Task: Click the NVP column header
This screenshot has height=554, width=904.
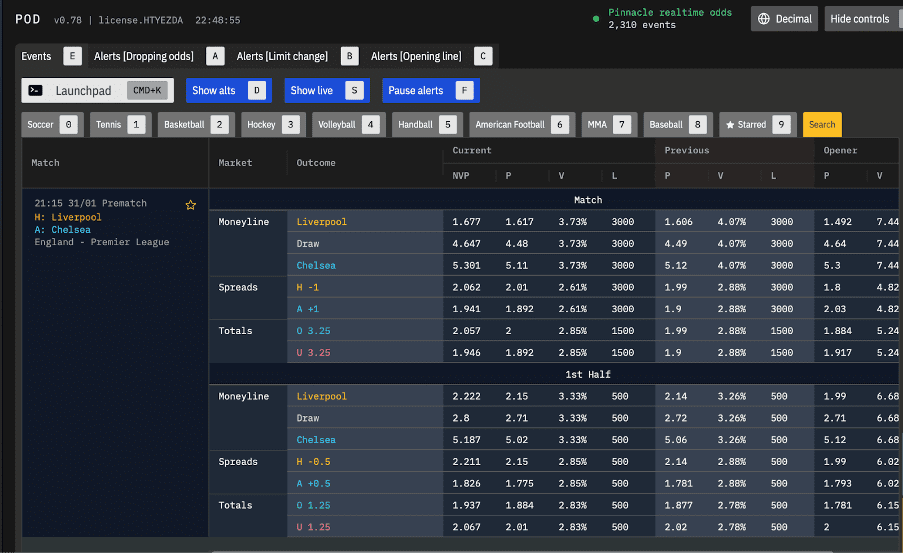Action: 461,176
